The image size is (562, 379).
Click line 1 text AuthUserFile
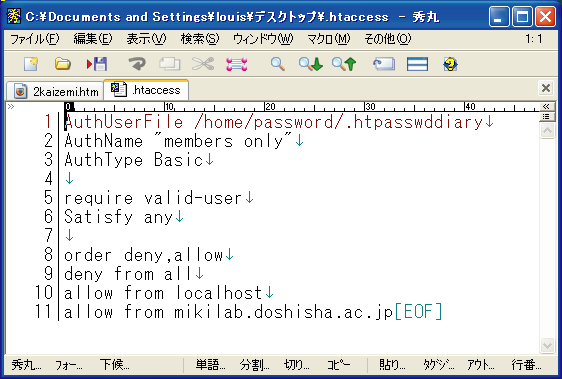click(x=124, y=122)
